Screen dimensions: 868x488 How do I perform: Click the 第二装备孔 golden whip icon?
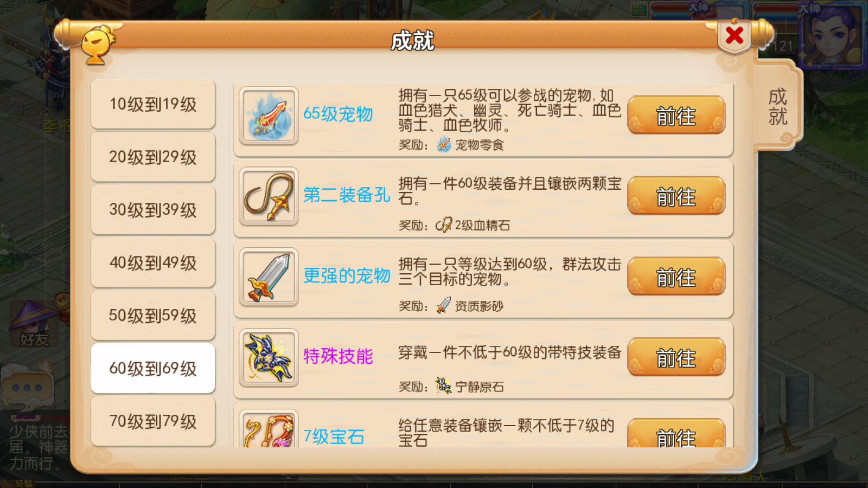(269, 196)
